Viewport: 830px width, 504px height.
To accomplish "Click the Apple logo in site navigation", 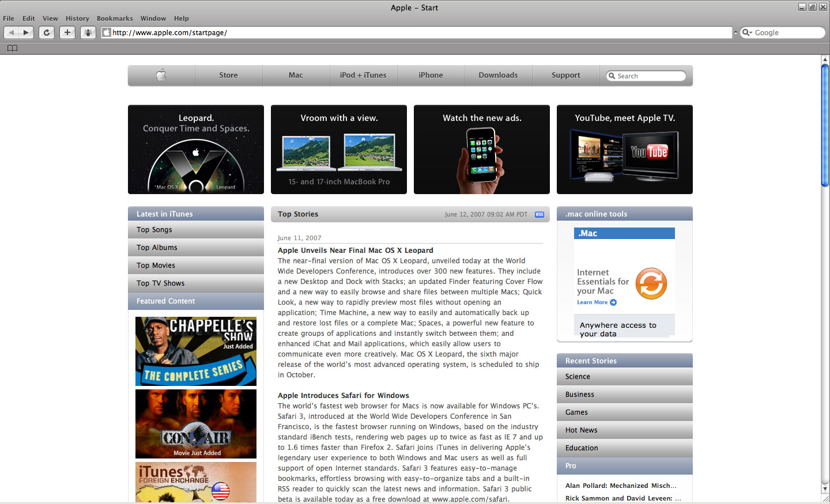I will (x=161, y=75).
